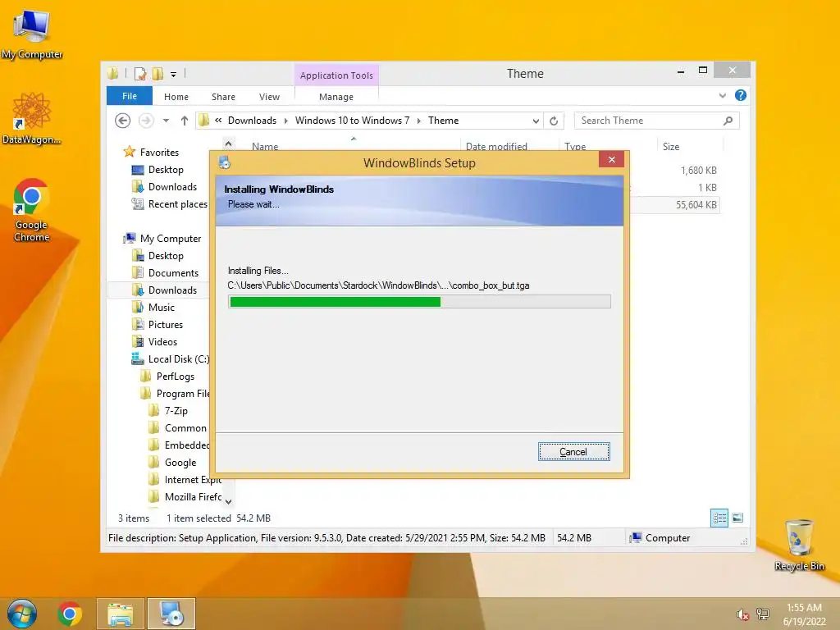Expand the address bar history dropdown
The height and width of the screenshot is (630, 840).
536,121
